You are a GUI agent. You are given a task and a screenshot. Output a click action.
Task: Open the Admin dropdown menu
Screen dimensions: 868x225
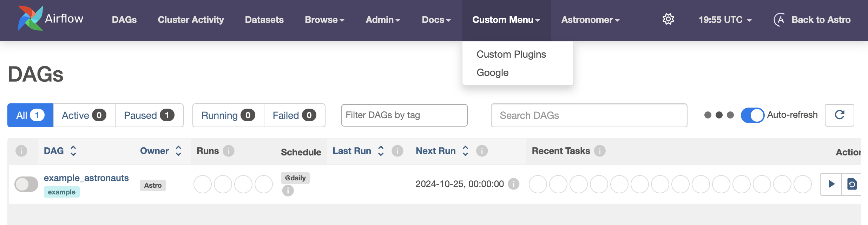[383, 20]
